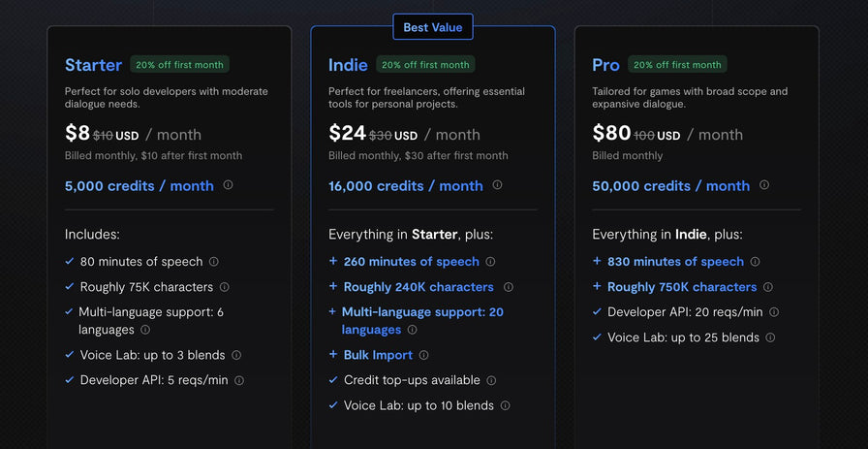The height and width of the screenshot is (449, 868).
Task: Show info beside 50,000 credits / month
Action: (764, 185)
